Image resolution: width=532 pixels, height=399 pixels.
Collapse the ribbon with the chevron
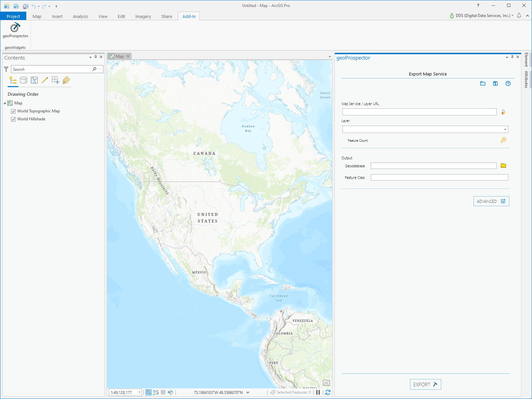[x=527, y=16]
